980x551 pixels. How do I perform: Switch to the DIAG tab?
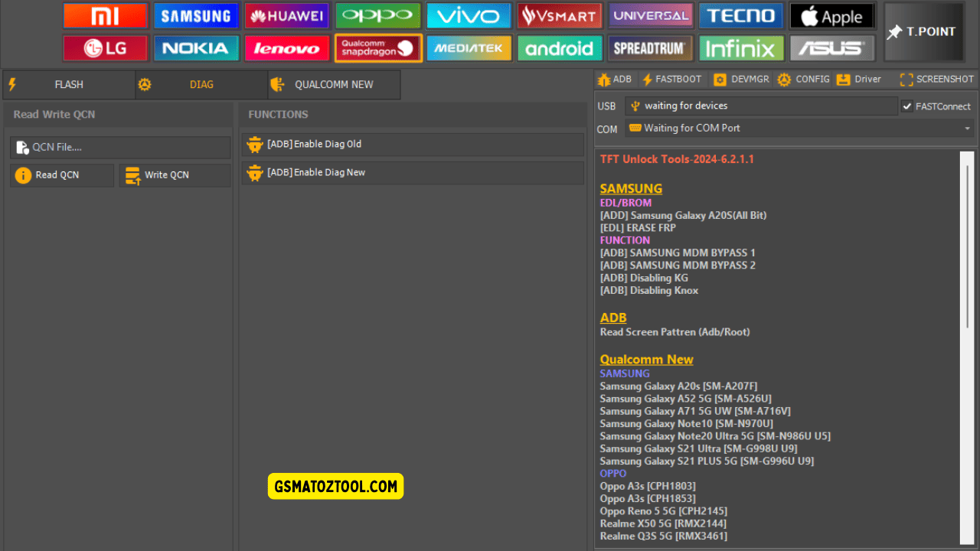(x=201, y=84)
